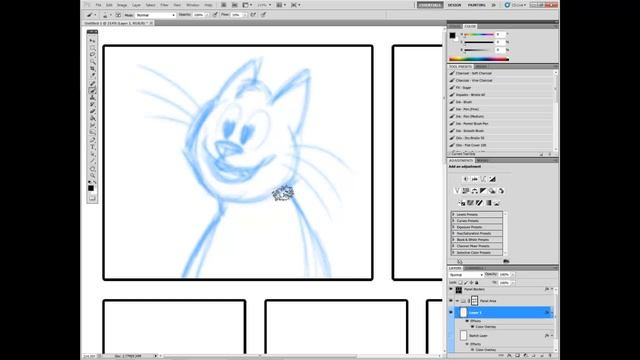Toggle Lock all in Layers panel

tap(477, 282)
